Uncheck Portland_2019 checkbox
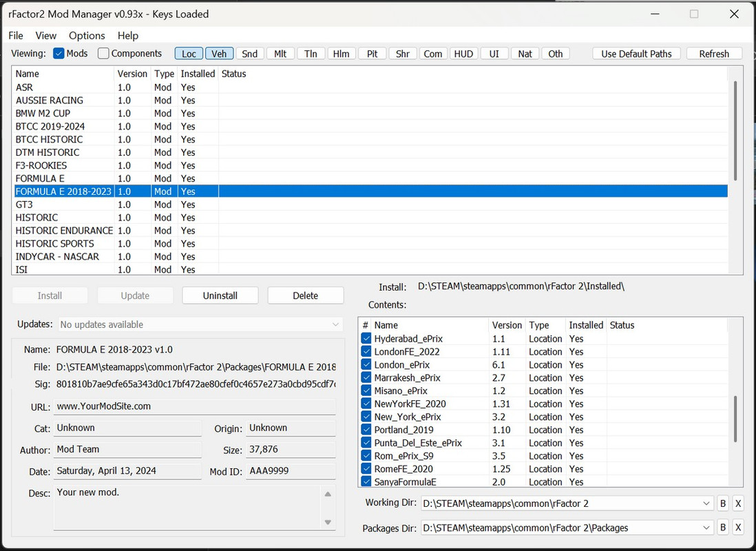 tap(366, 429)
